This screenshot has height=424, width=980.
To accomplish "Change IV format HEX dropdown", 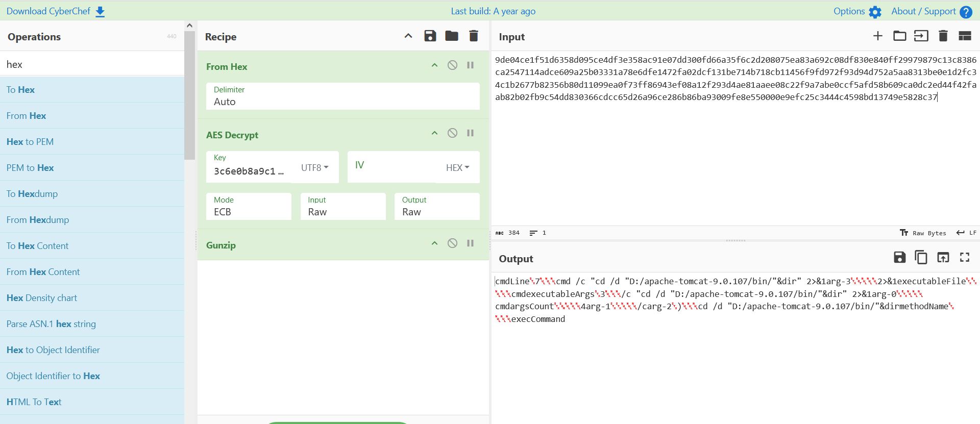I will tap(458, 167).
